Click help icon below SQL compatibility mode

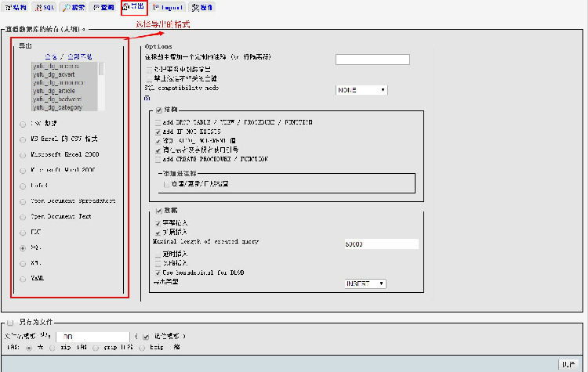tap(147, 99)
